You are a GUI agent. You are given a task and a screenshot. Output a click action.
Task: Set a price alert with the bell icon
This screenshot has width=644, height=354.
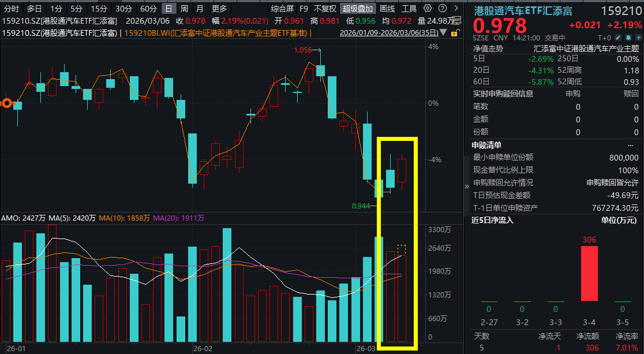point(628,37)
